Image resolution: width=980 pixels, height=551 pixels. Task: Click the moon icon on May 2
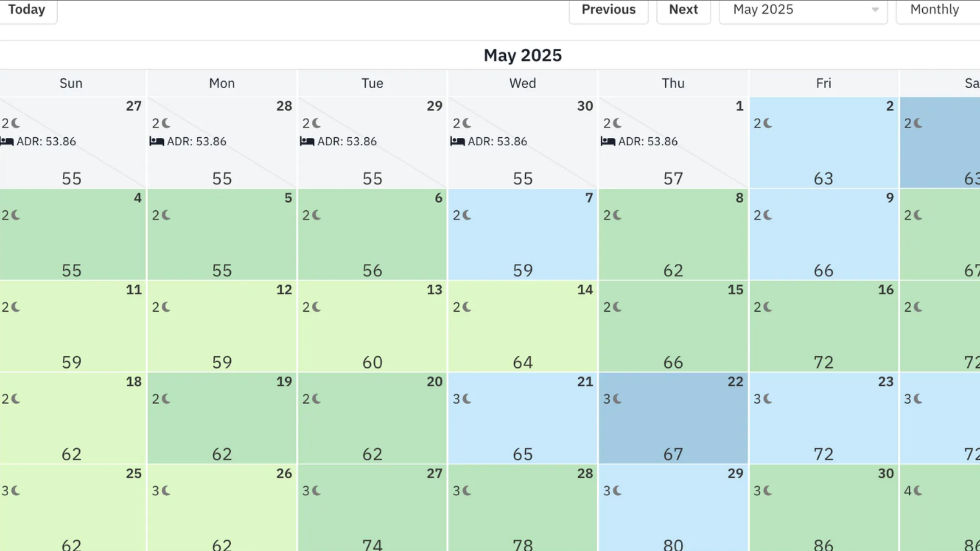pos(768,123)
